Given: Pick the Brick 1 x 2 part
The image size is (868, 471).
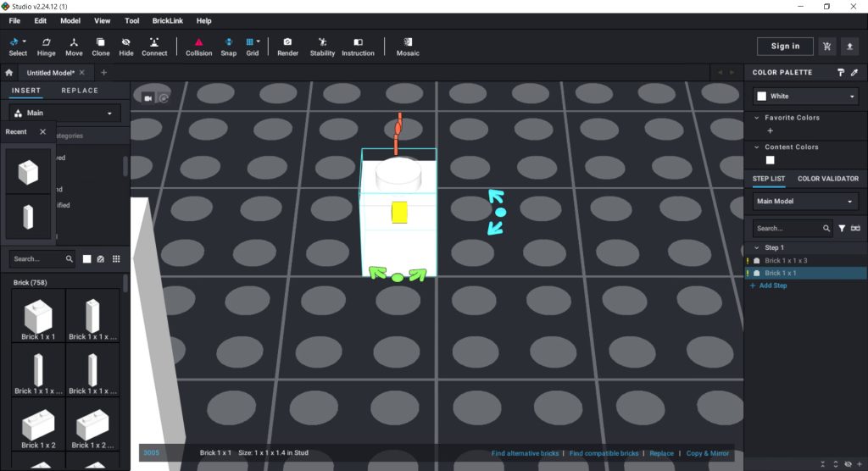Looking at the screenshot, I should 38,424.
